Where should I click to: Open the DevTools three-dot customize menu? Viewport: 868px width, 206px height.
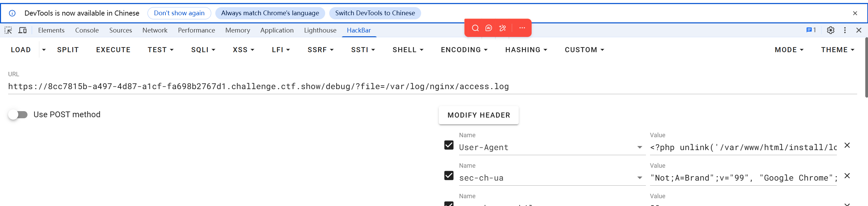point(845,30)
